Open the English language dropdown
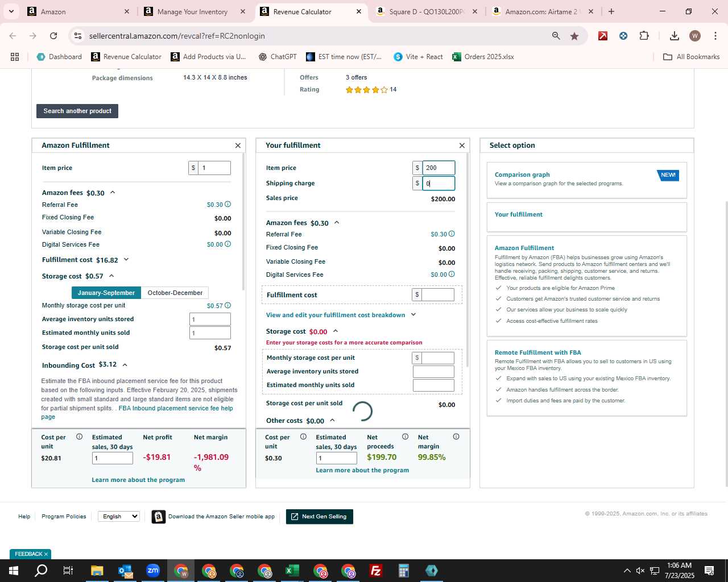The image size is (728, 582). pos(119,516)
